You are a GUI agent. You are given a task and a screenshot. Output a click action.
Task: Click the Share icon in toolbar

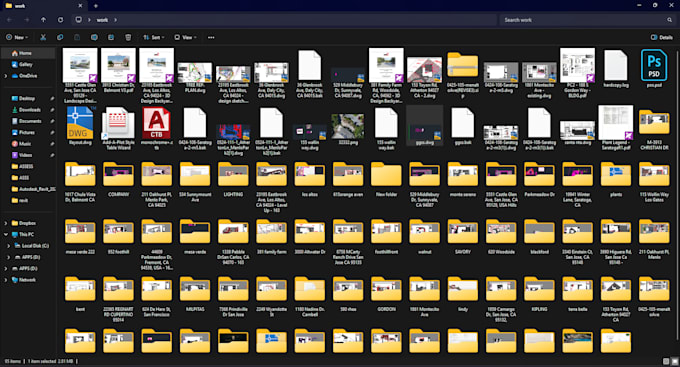111,37
